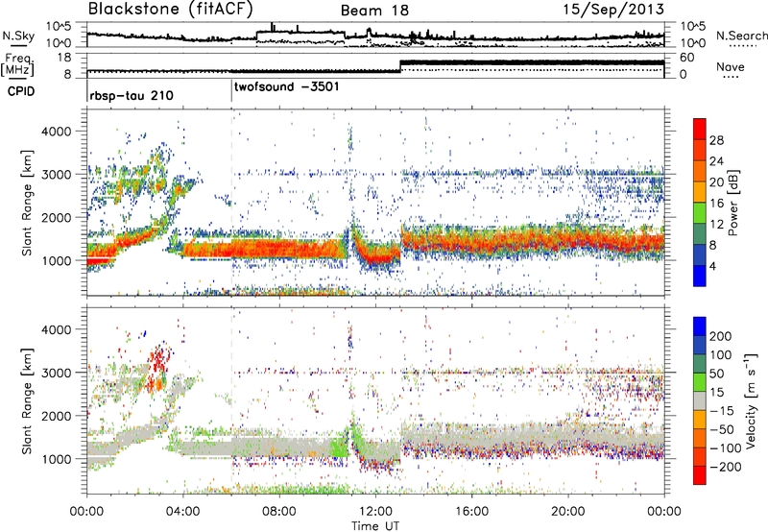Click the 'N.Search' legend label
The image size is (768, 532).
[x=741, y=36]
